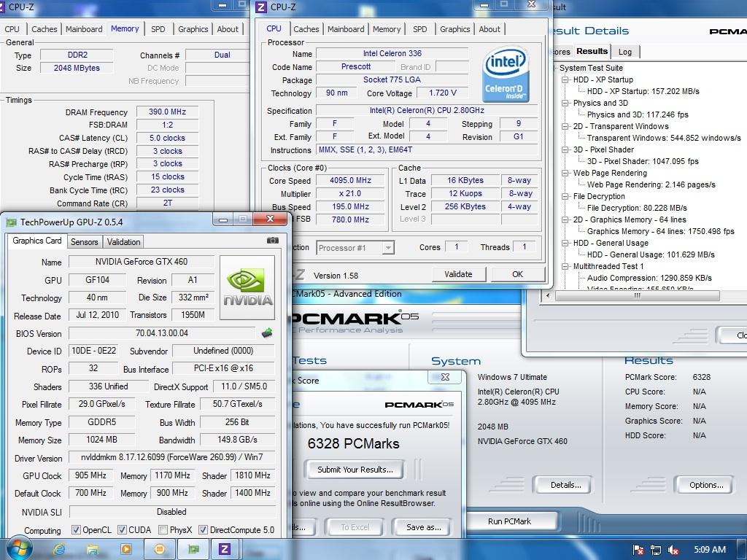
Task: Open SPD tab in front CPU-Z window
Action: [x=419, y=29]
